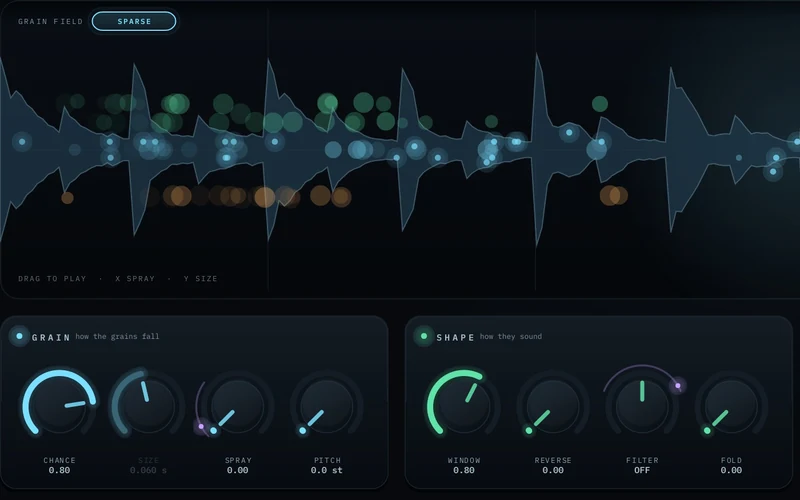Image resolution: width=800 pixels, height=500 pixels.
Task: Click the WINDOW value 0.80
Action: (x=464, y=470)
